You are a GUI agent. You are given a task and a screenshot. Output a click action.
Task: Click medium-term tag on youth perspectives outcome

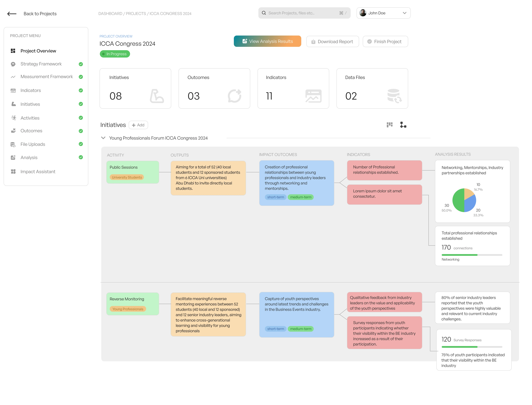301,329
